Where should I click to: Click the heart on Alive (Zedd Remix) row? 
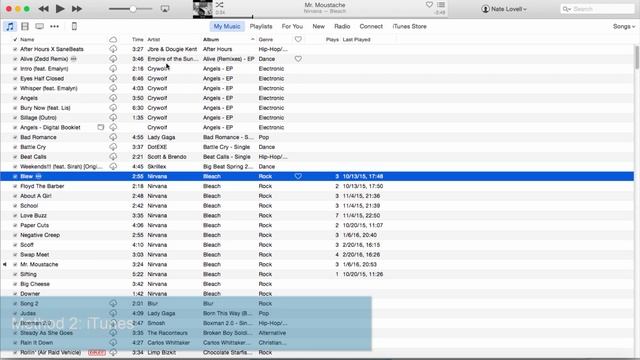pyautogui.click(x=298, y=59)
